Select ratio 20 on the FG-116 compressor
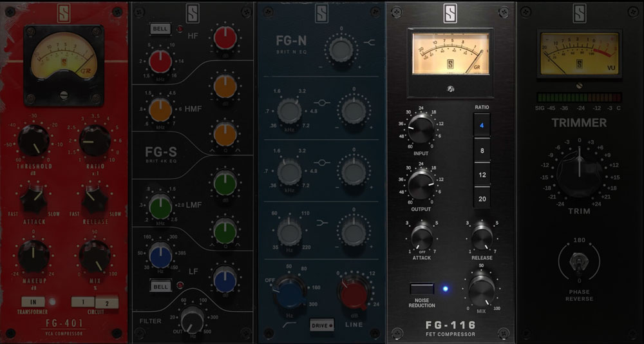The image size is (644, 344). pos(482,198)
